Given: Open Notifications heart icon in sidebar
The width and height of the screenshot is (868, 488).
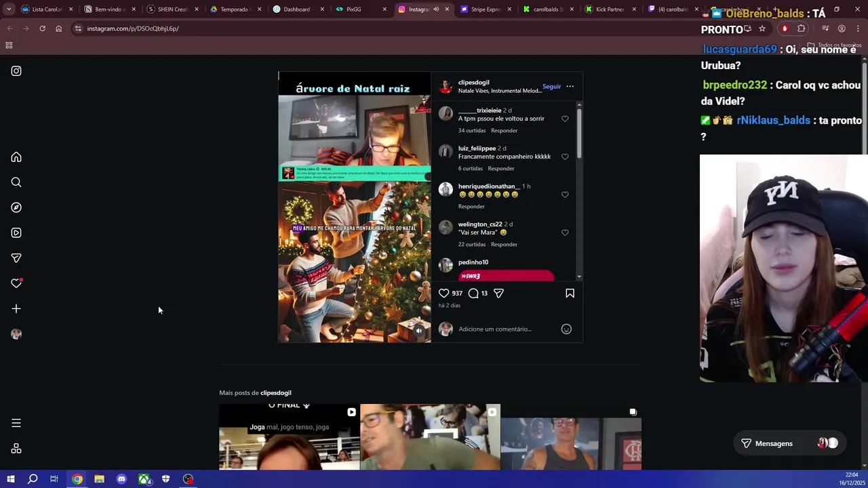Looking at the screenshot, I should (x=16, y=283).
